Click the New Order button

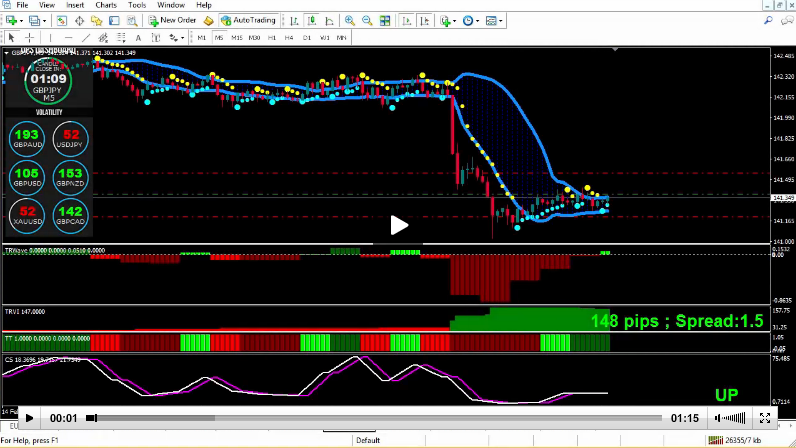pos(172,21)
